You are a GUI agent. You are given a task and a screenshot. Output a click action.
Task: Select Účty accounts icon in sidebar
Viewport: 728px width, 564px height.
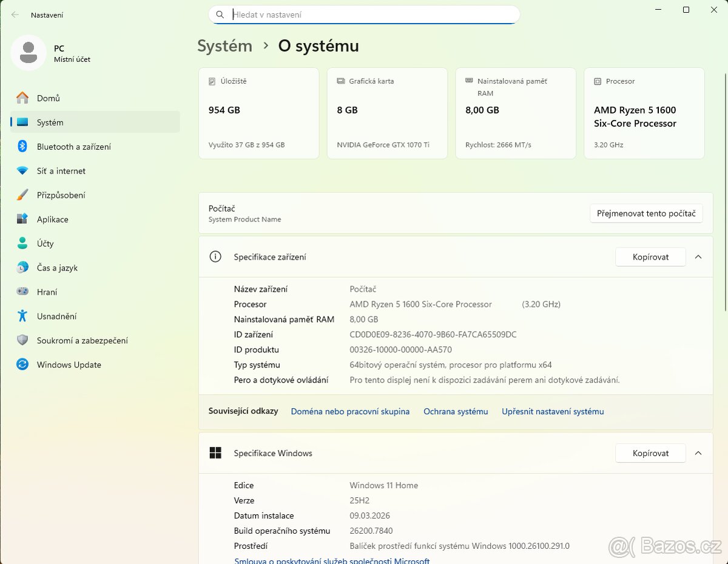[22, 244]
